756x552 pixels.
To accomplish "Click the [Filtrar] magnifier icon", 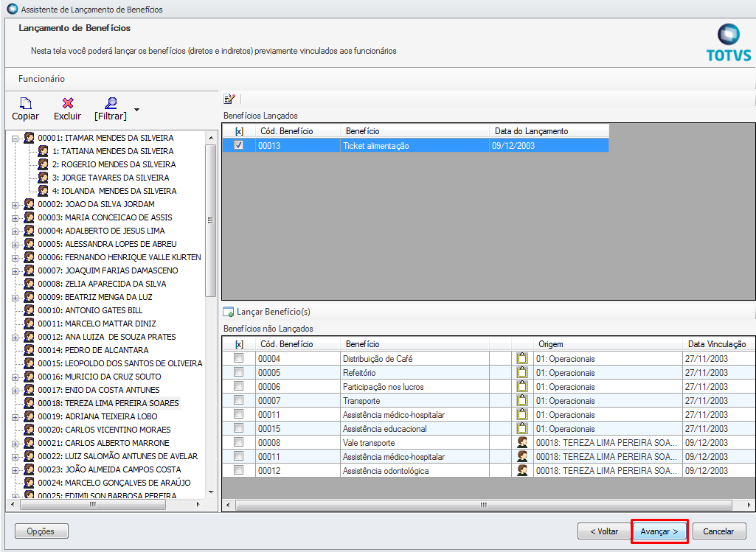I will click(111, 103).
